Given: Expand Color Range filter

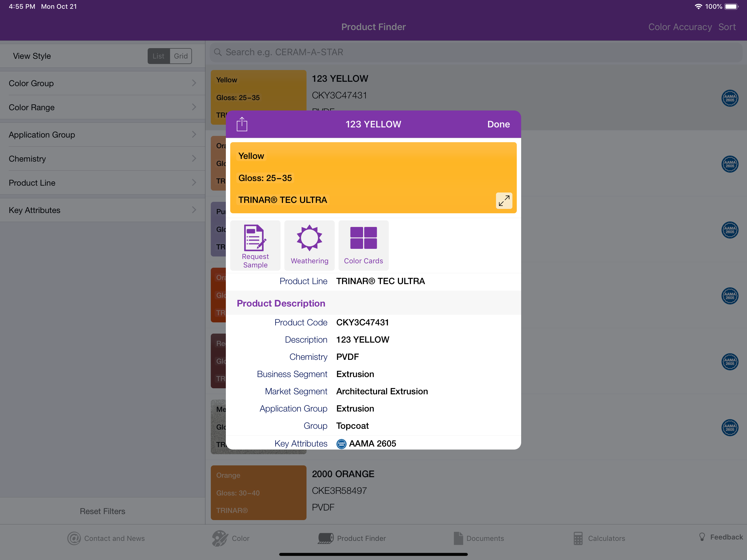Looking at the screenshot, I should (103, 107).
